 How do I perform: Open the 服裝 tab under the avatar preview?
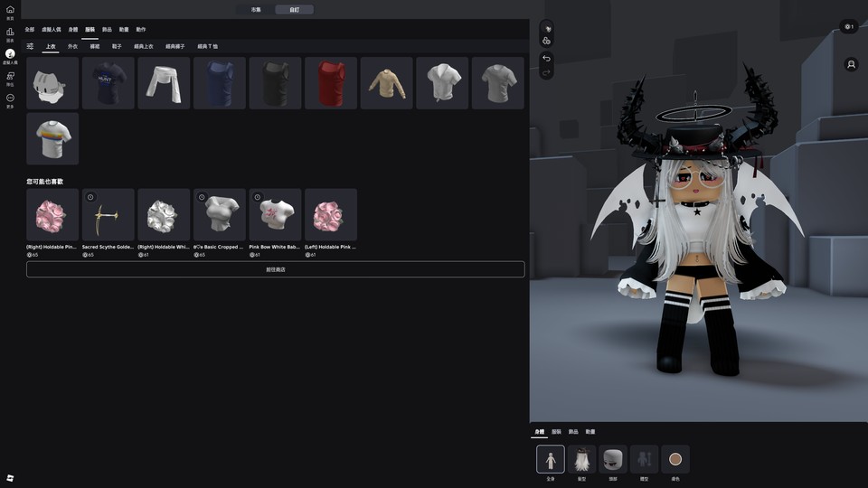[556, 432]
